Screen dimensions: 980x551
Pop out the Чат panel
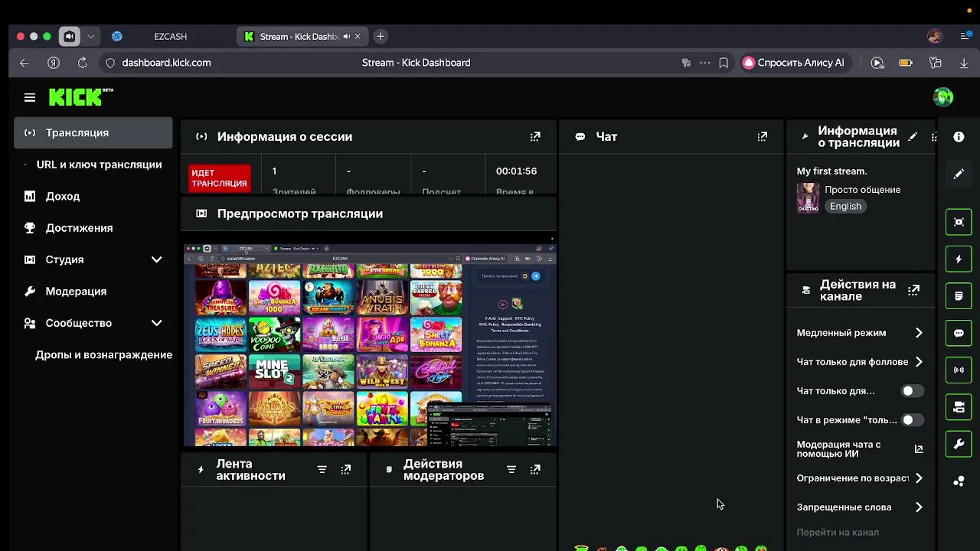(762, 136)
